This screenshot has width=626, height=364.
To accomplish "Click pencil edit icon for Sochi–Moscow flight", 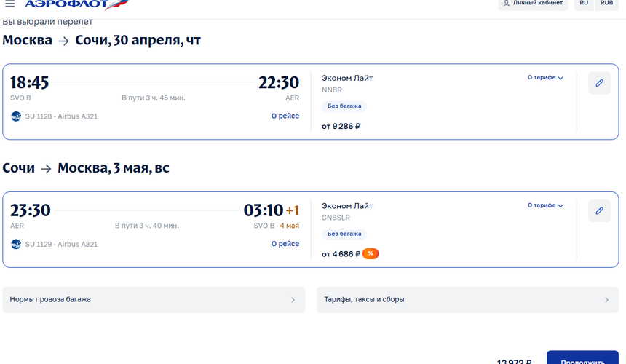I will pos(599,211).
